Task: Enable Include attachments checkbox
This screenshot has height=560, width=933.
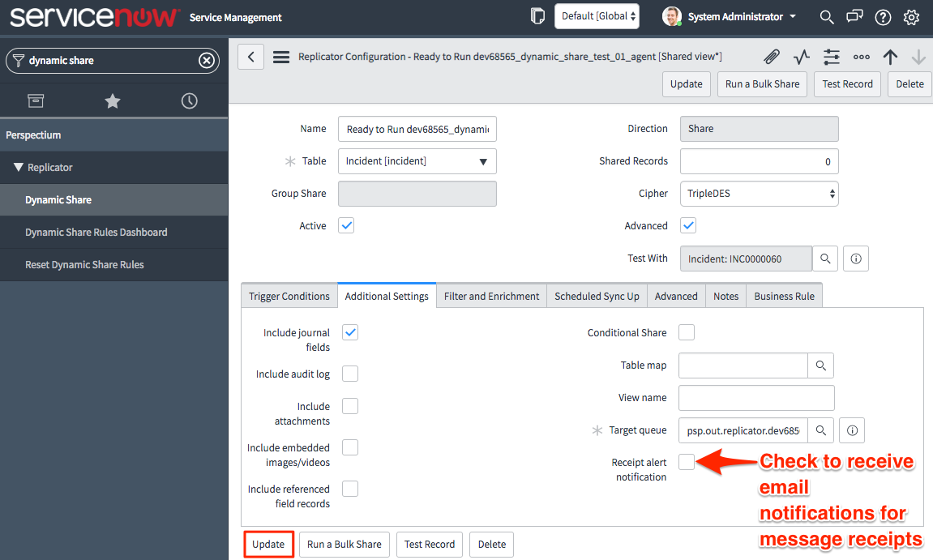Action: (350, 406)
